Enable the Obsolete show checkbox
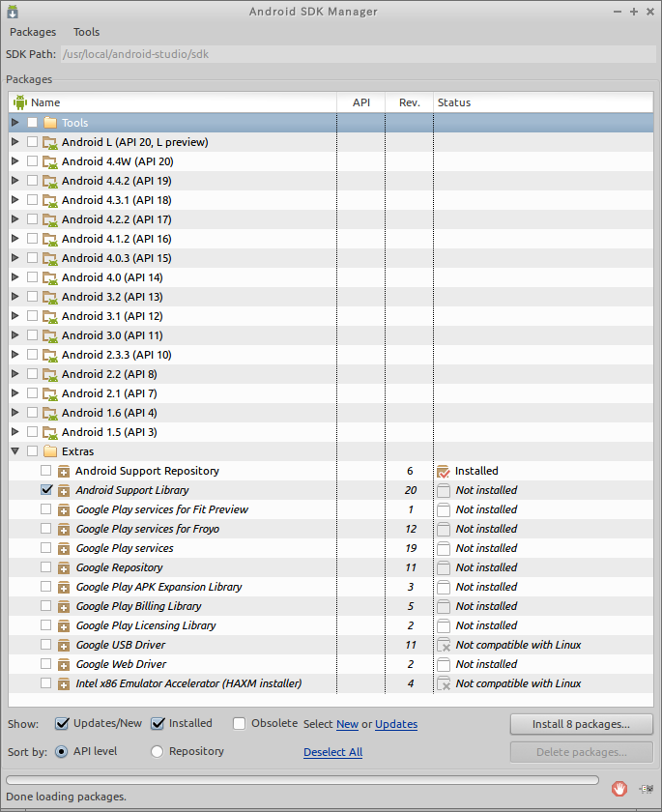 (239, 723)
